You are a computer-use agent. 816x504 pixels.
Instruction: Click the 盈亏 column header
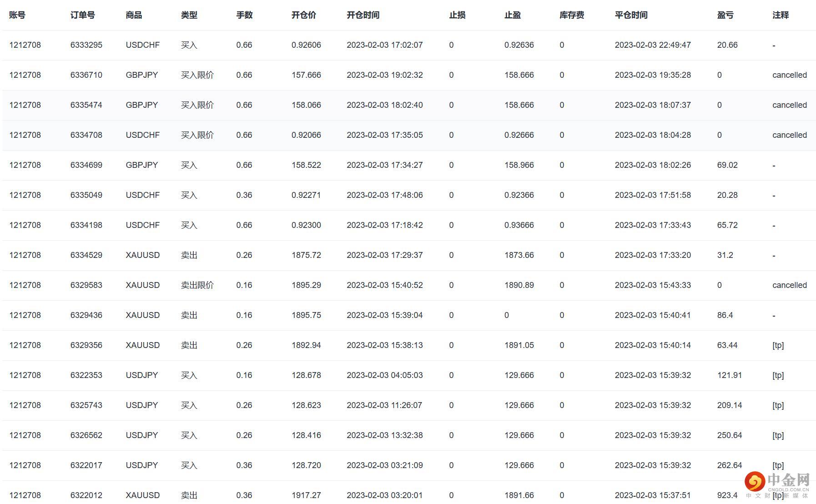pyautogui.click(x=725, y=15)
